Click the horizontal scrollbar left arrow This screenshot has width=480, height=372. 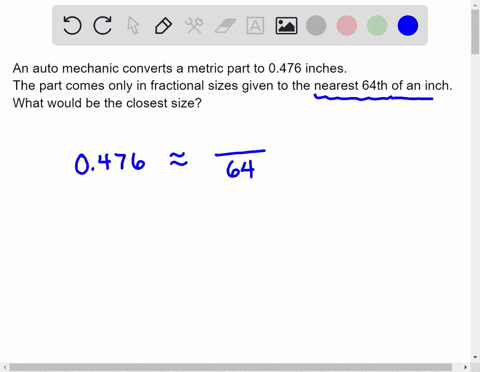[4, 367]
